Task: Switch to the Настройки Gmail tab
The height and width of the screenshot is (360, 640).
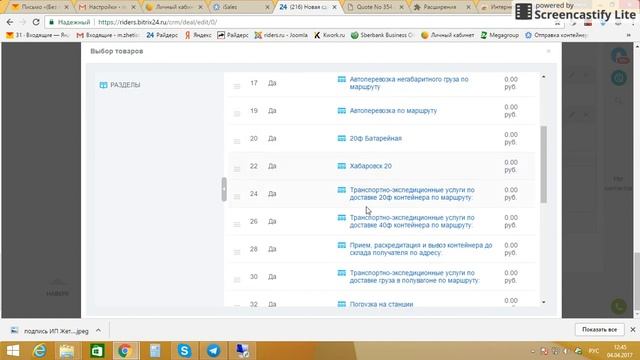Action: click(107, 7)
